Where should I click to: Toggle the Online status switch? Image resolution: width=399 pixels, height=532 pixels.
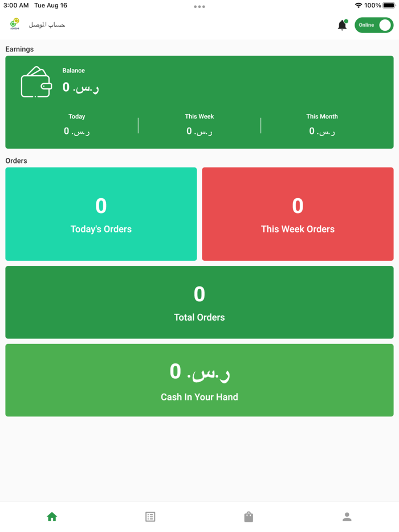click(374, 25)
